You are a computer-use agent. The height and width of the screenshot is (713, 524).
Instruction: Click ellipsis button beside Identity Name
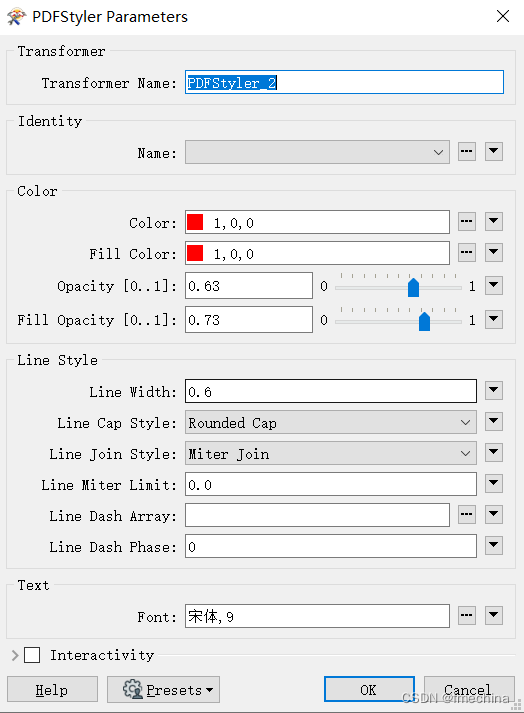(467, 152)
